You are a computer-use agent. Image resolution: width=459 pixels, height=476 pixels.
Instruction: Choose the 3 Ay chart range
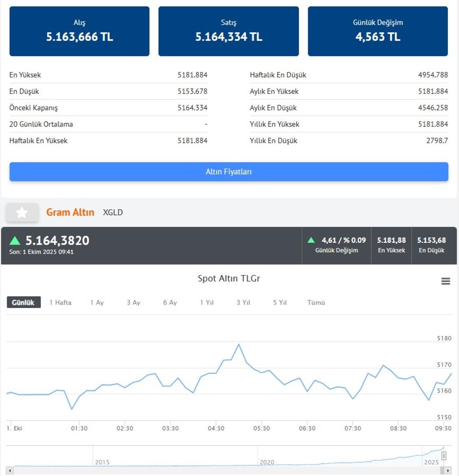(133, 303)
